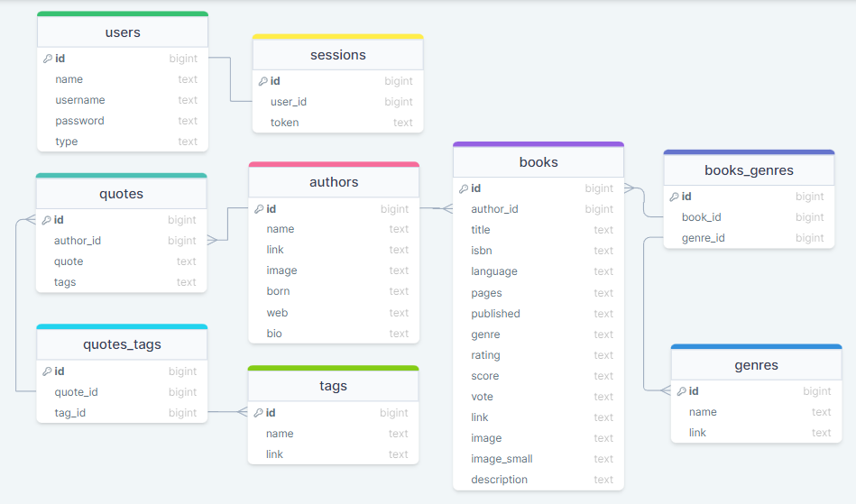Click the username column in users
Screen dimensions: 856x504
point(123,100)
